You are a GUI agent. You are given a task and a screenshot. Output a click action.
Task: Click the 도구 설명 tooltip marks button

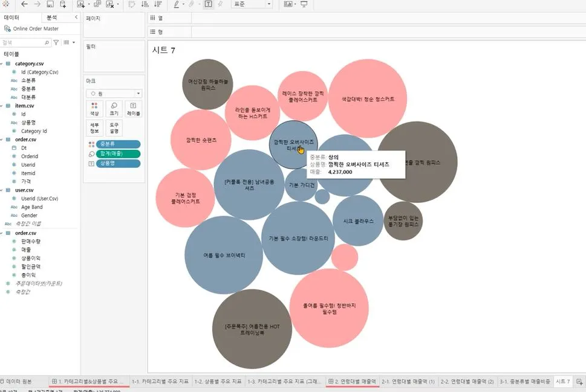coord(114,128)
